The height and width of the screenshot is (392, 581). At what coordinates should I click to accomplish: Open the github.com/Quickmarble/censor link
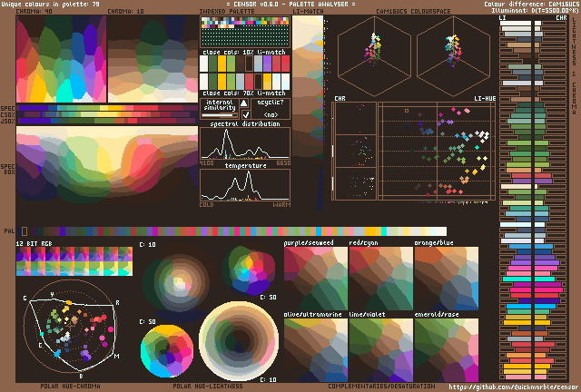(x=513, y=387)
